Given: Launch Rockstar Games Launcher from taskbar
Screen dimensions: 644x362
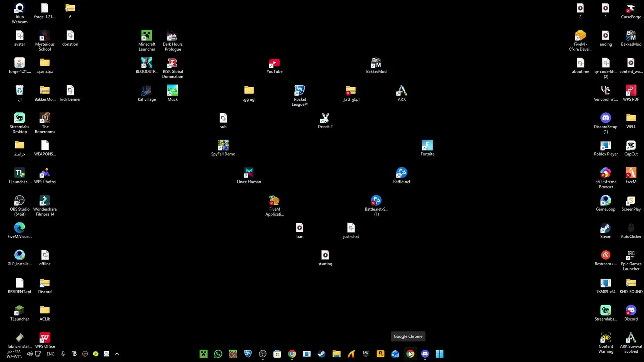Looking at the screenshot, I should (380, 354).
